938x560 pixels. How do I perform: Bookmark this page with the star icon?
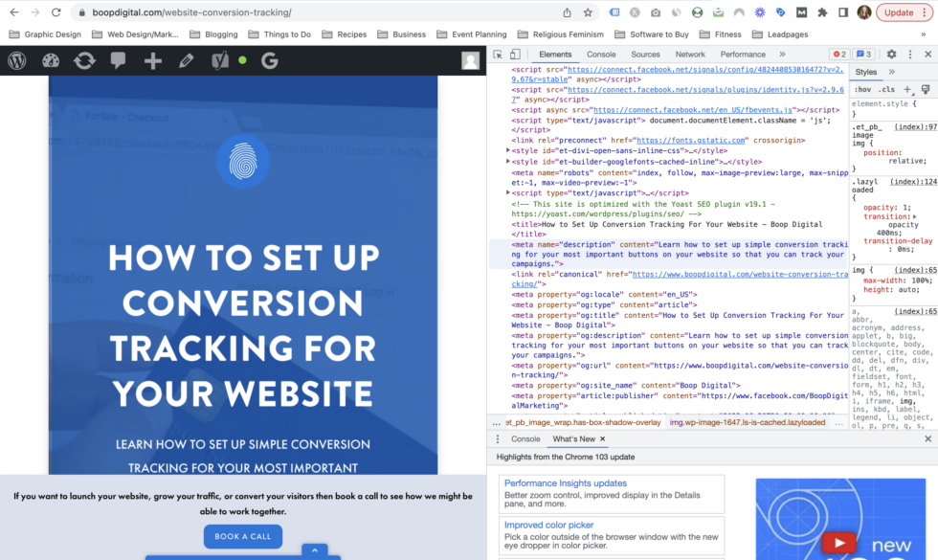(588, 11)
